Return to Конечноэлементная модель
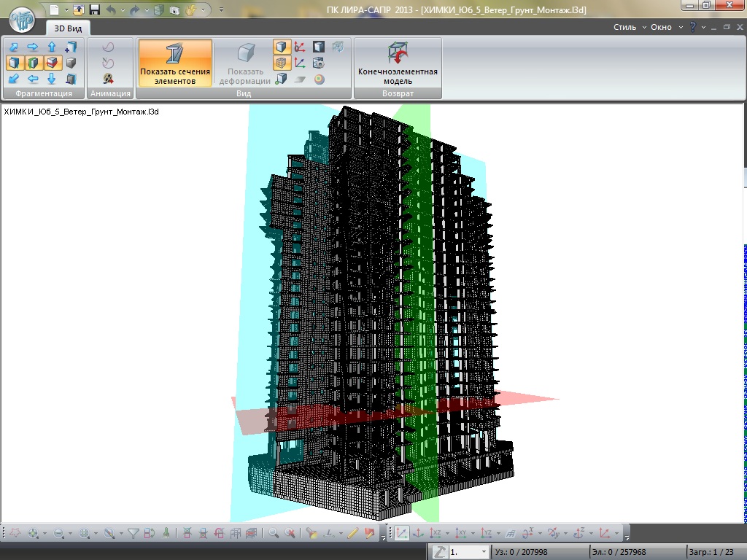 tap(398, 66)
